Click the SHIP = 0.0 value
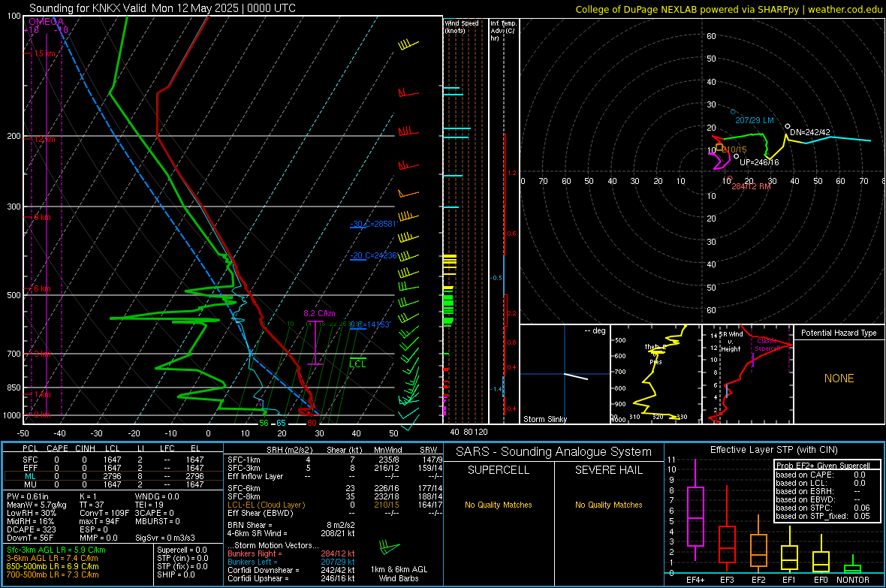 176,574
